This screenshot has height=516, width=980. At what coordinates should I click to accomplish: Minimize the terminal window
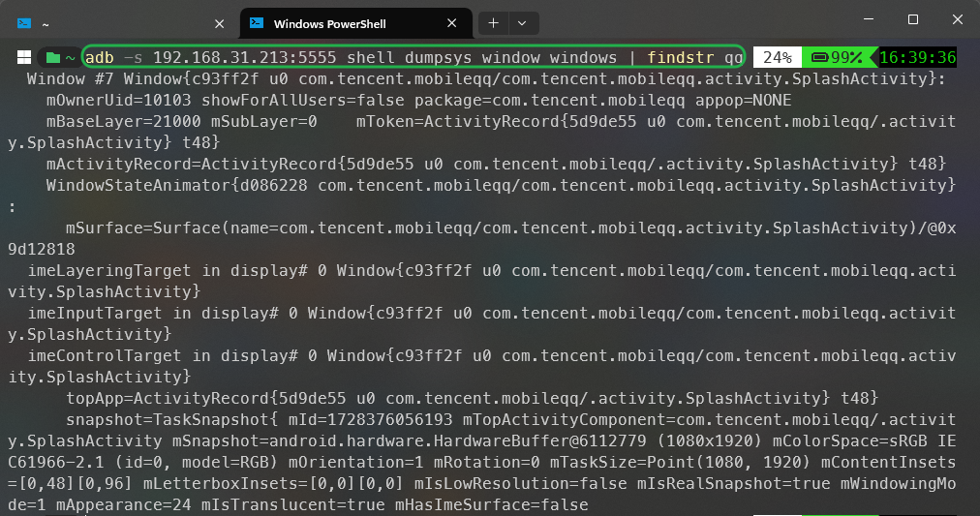point(868,19)
